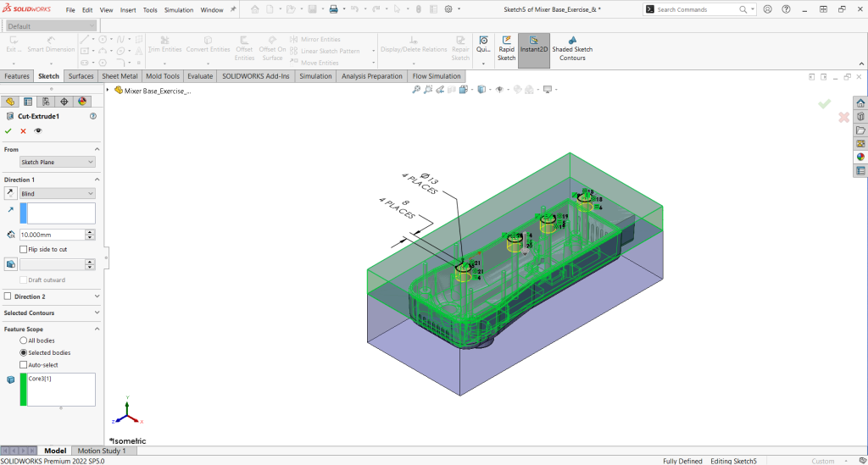Viewport: 868px width, 465px height.
Task: Enable the Direction 2 checkbox
Action: click(8, 296)
